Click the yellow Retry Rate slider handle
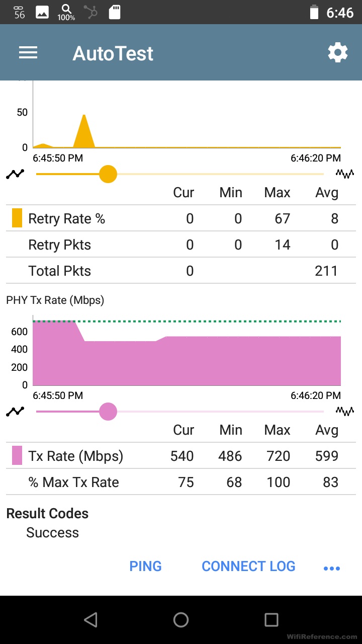Screen dimensions: 362x644 tap(108, 174)
